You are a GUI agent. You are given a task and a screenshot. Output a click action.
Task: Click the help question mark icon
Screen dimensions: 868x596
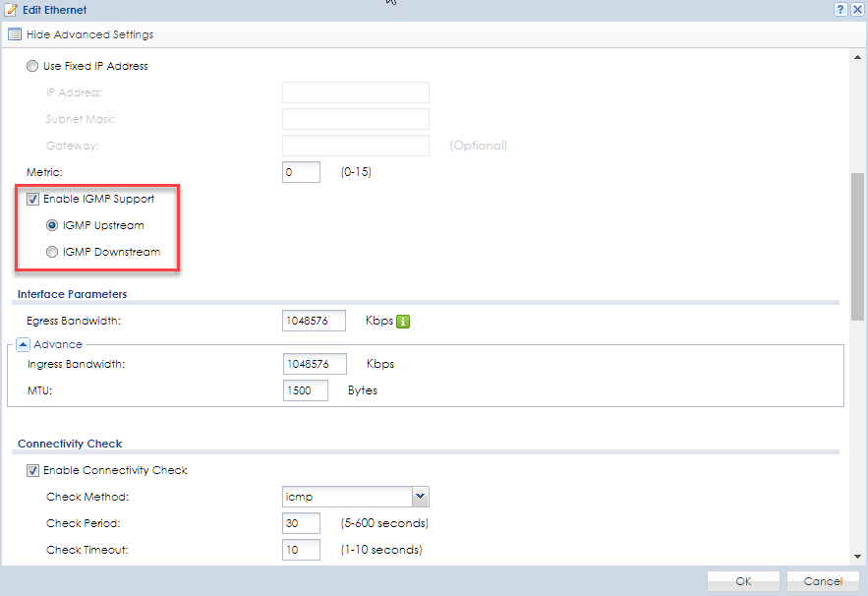pyautogui.click(x=840, y=9)
